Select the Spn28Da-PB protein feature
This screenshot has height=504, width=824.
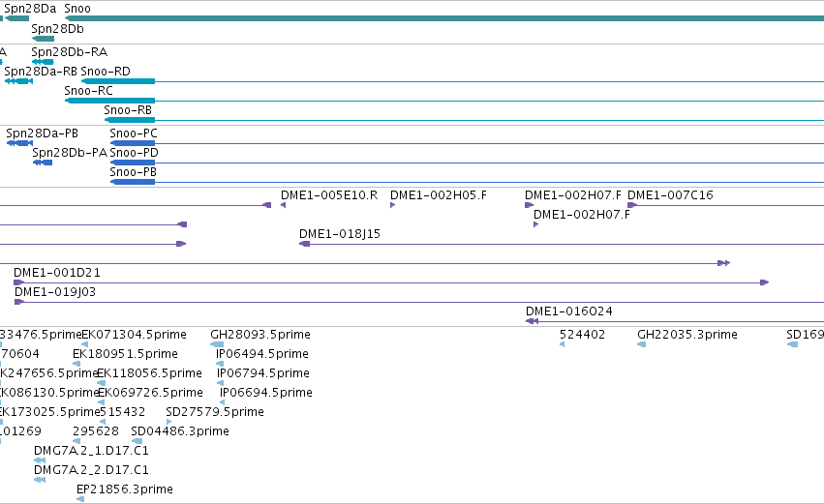19,143
